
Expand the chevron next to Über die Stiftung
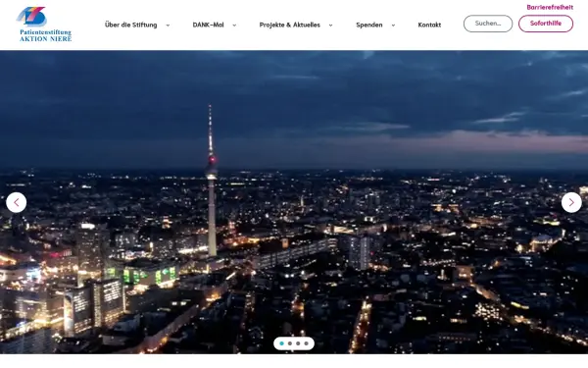click(168, 26)
